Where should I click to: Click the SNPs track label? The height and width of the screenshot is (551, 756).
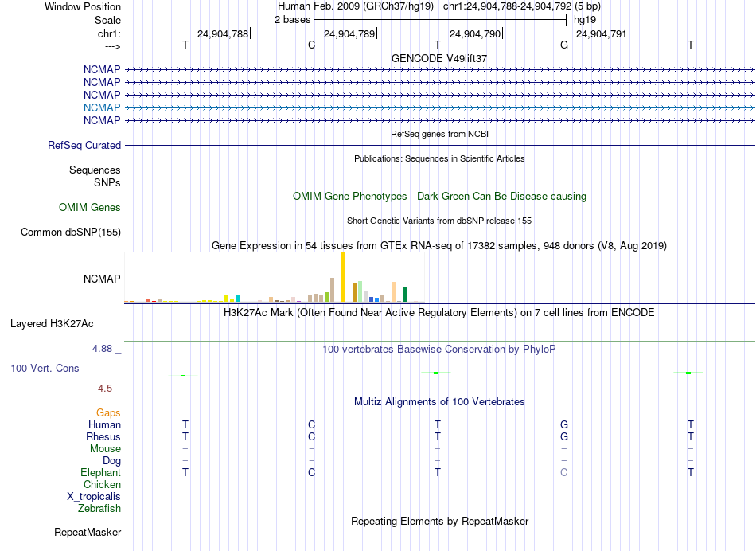click(x=107, y=182)
